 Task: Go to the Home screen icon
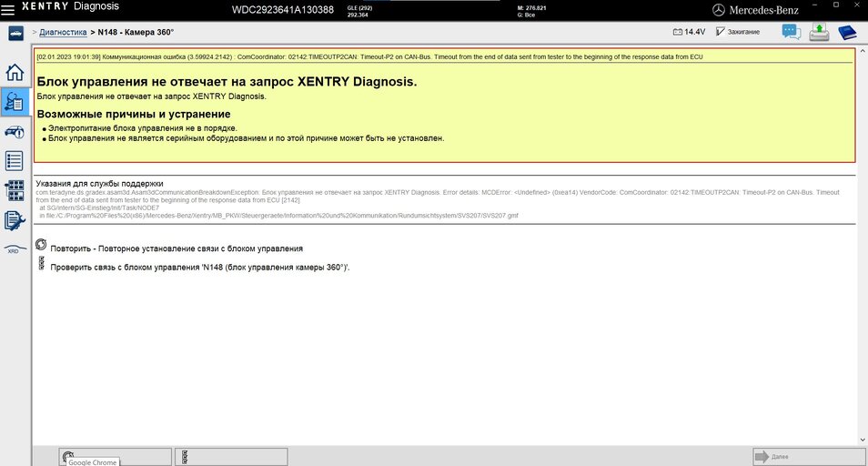(15, 72)
